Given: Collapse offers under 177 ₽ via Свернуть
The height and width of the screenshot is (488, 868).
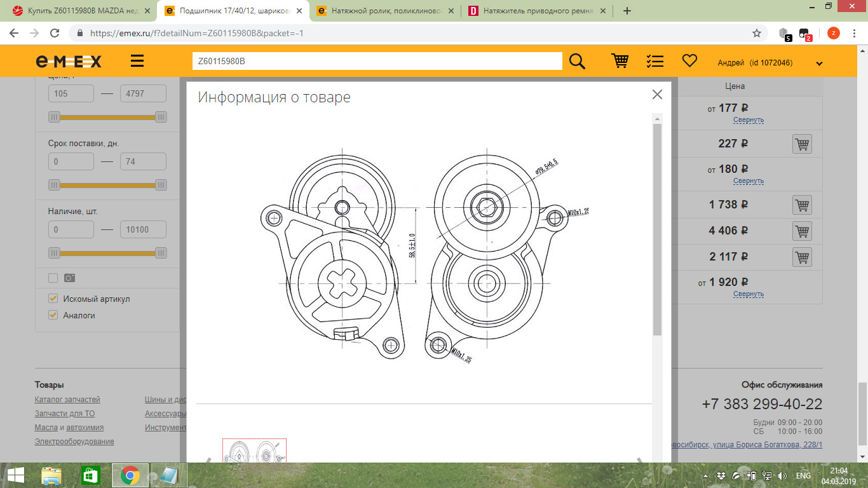Looking at the screenshot, I should [x=749, y=120].
